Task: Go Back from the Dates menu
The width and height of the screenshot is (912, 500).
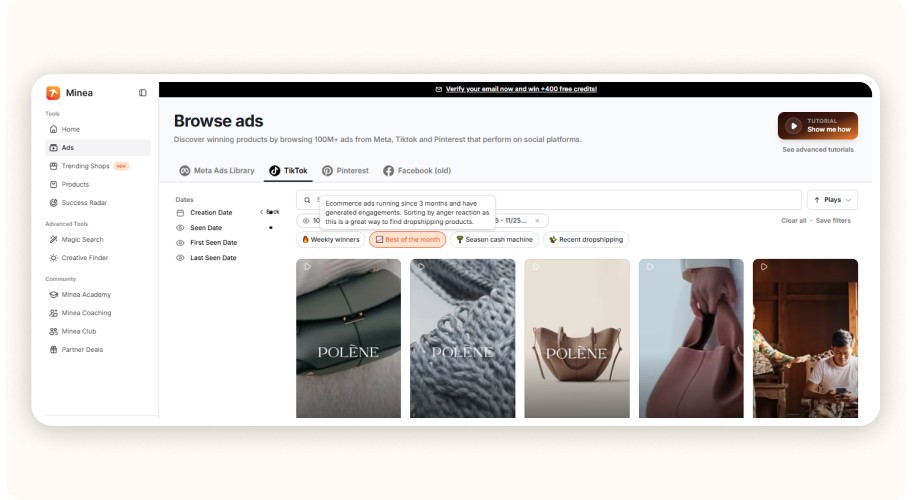Action: (x=270, y=212)
